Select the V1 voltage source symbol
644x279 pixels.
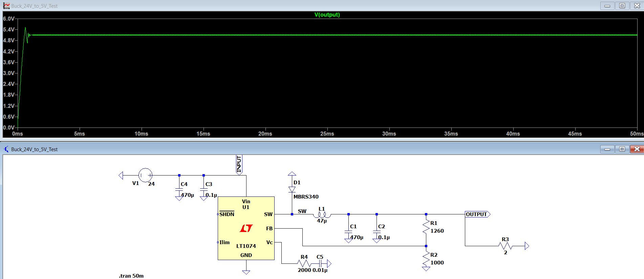(x=145, y=175)
